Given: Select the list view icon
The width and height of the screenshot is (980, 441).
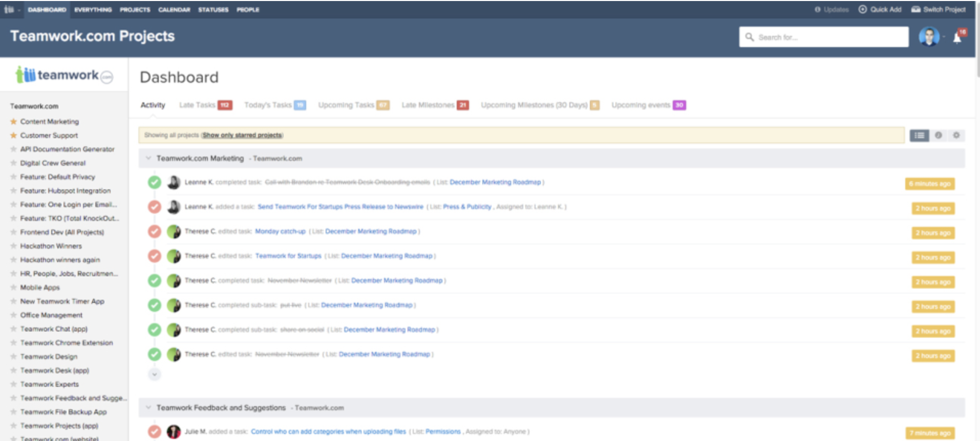Looking at the screenshot, I should 919,136.
